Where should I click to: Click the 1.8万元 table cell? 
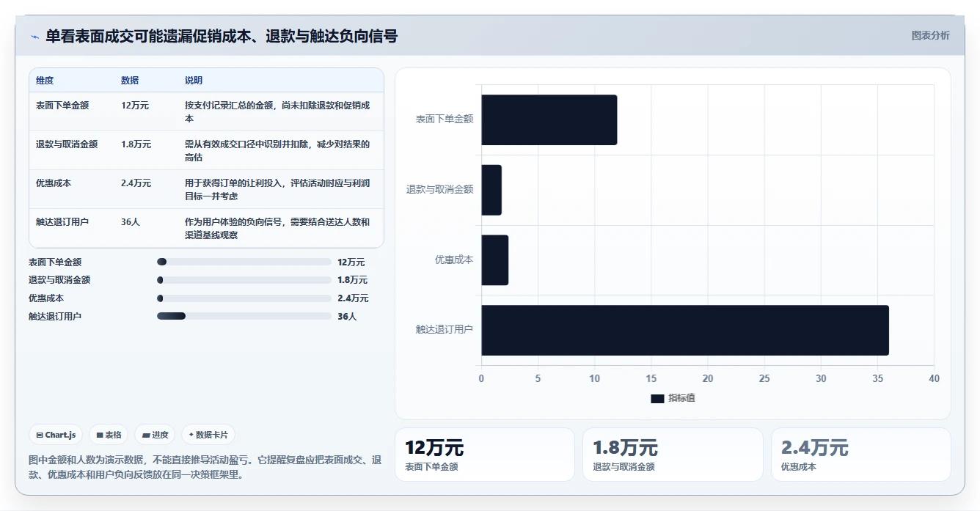136,144
